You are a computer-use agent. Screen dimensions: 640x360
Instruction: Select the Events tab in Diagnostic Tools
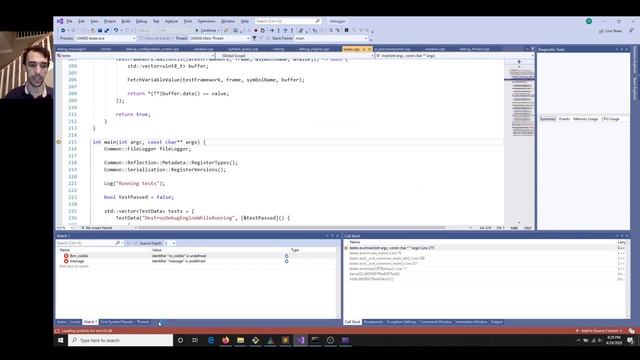[x=564, y=119]
